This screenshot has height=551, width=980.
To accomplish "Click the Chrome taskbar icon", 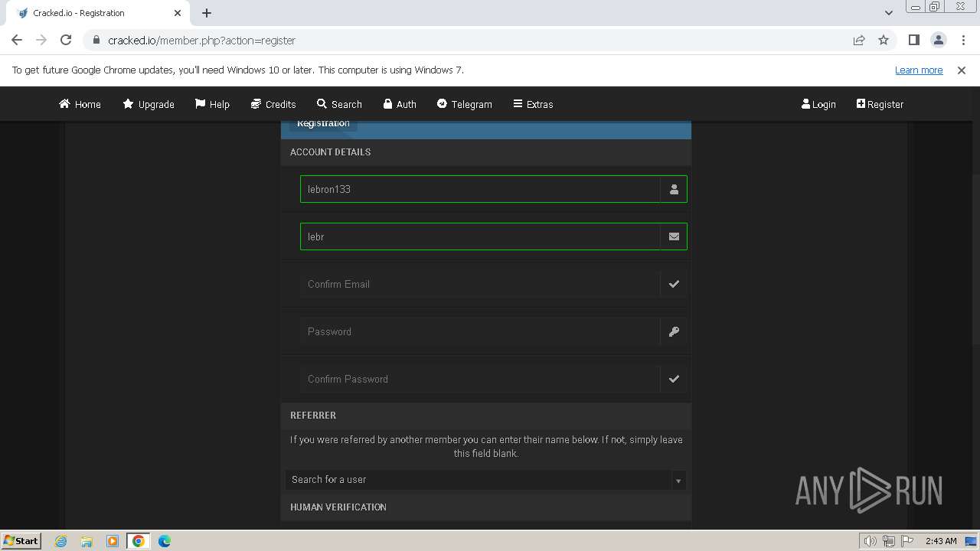I will tap(139, 541).
